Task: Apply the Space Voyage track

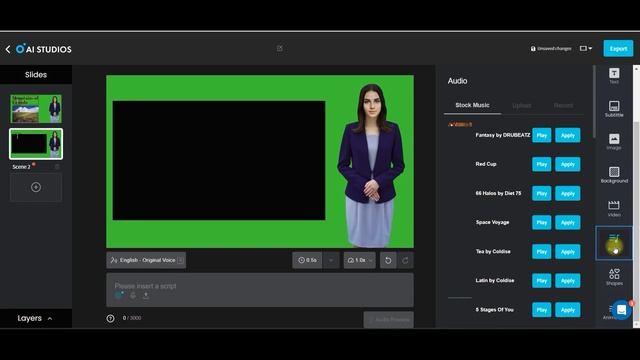Action: tap(568, 222)
